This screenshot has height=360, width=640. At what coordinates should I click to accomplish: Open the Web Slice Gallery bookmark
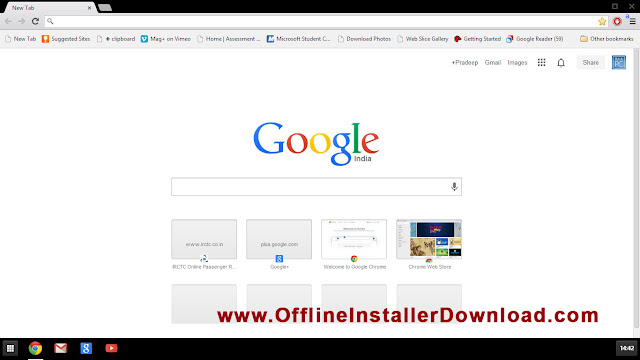point(423,39)
